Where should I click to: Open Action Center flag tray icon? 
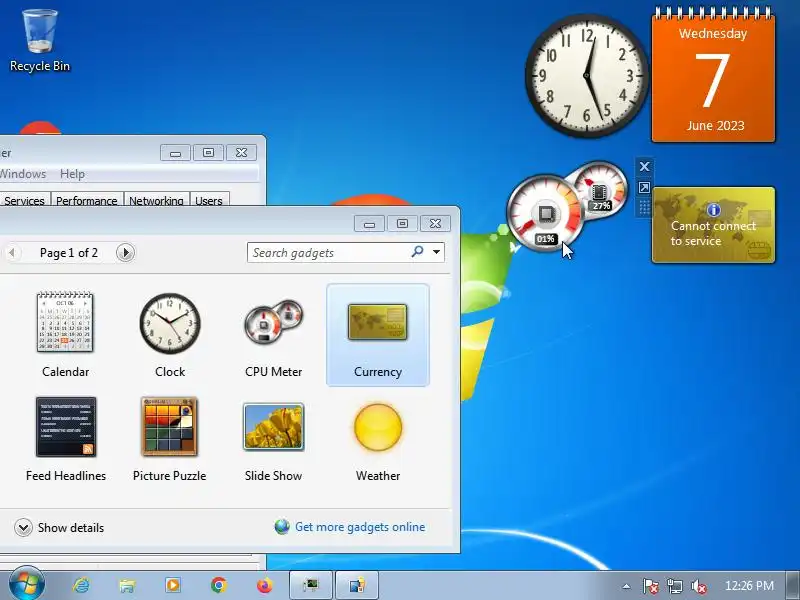[x=650, y=586]
